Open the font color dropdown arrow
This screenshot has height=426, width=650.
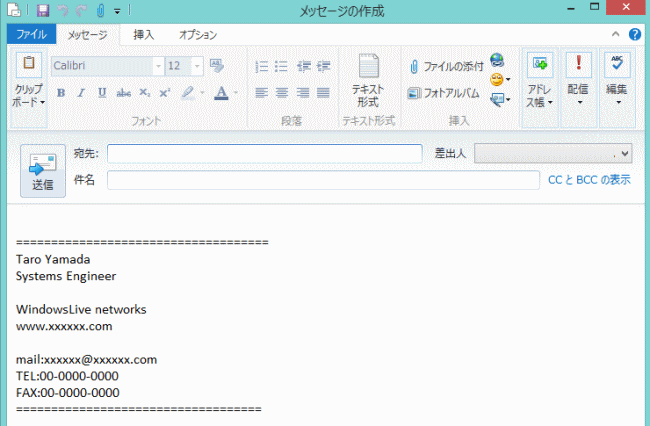click(236, 93)
